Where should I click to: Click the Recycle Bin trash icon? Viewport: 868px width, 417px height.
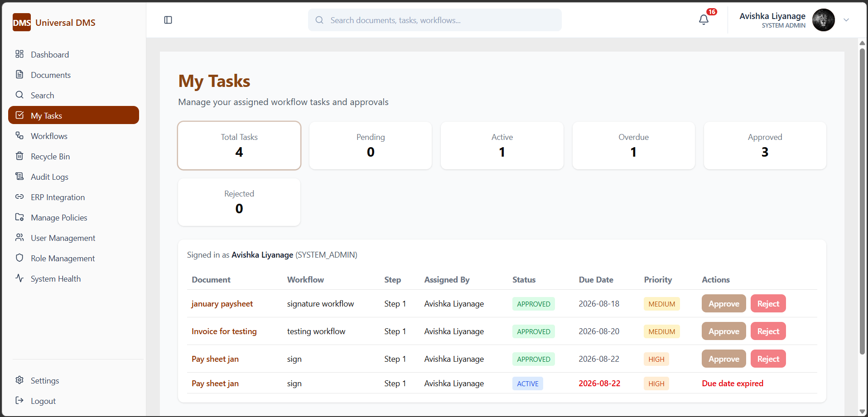point(19,156)
